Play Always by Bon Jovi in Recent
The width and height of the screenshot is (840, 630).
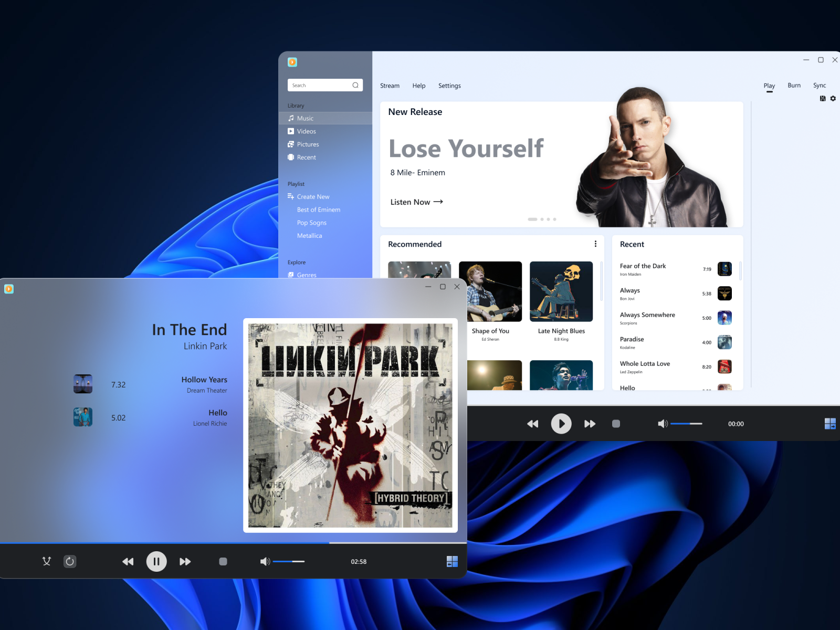[676, 293]
